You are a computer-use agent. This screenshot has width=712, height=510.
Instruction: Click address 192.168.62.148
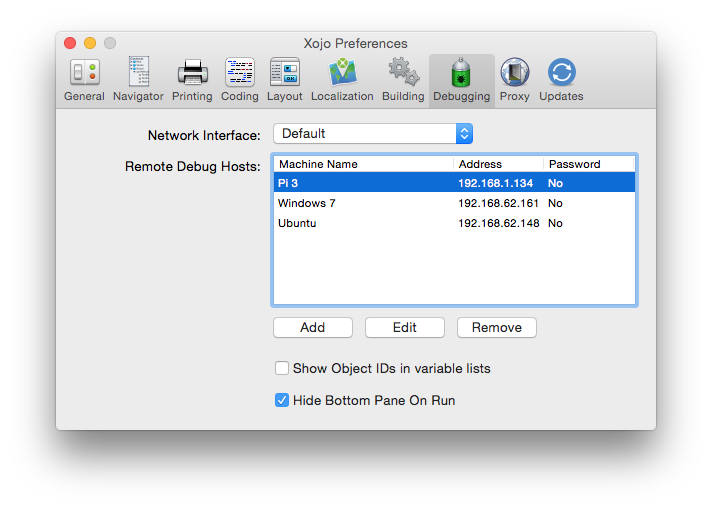499,223
